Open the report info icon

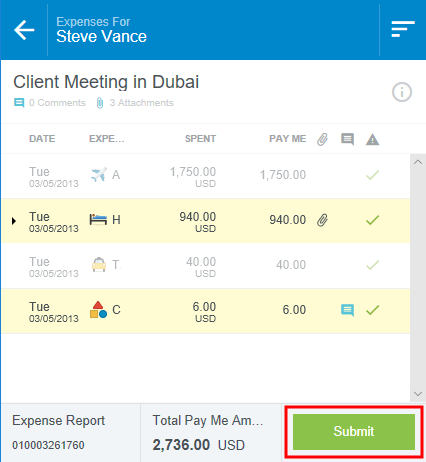pyautogui.click(x=402, y=92)
